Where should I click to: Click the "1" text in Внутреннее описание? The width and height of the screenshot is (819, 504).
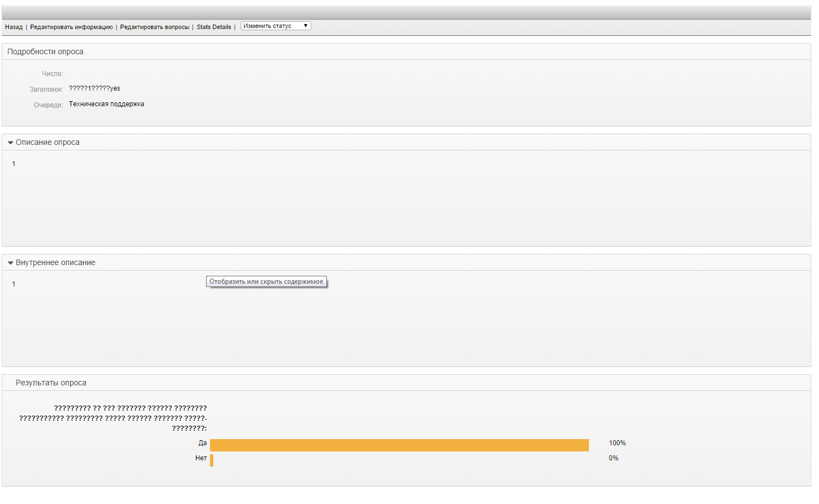[14, 284]
